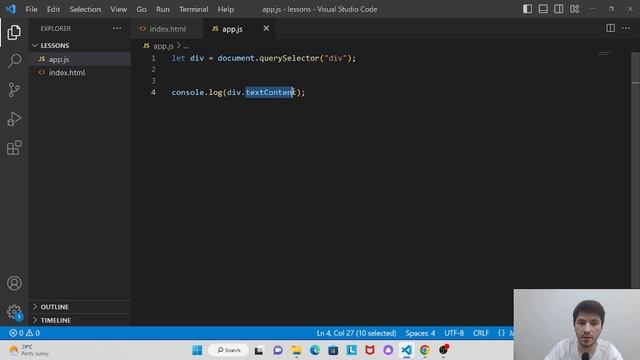This screenshot has height=360, width=640.
Task: Open File Explorer from taskbar
Action: (296, 350)
